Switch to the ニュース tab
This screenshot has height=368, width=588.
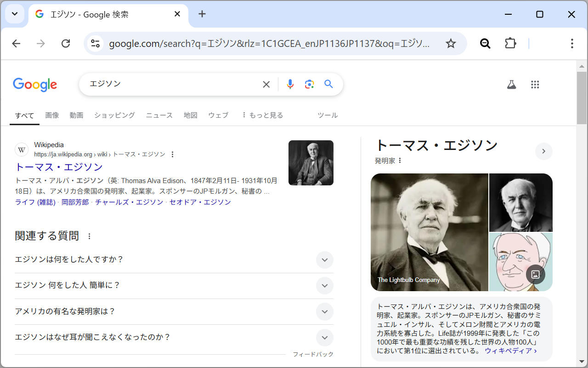click(159, 115)
